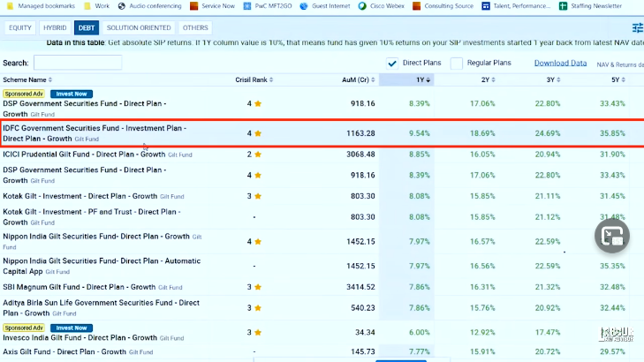Sort by Crisil Rank column
The height and width of the screenshot is (362, 644).
(x=254, y=79)
